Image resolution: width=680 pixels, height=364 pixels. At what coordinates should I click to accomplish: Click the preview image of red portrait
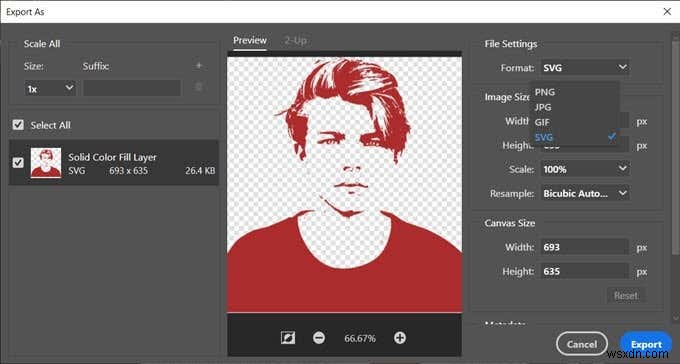click(x=345, y=184)
